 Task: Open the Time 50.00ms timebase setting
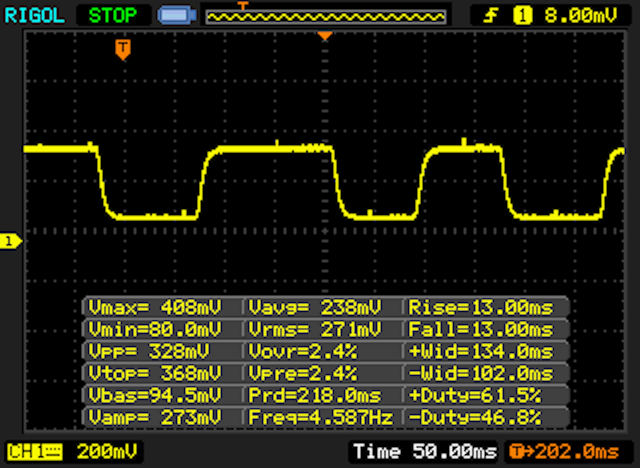click(424, 452)
